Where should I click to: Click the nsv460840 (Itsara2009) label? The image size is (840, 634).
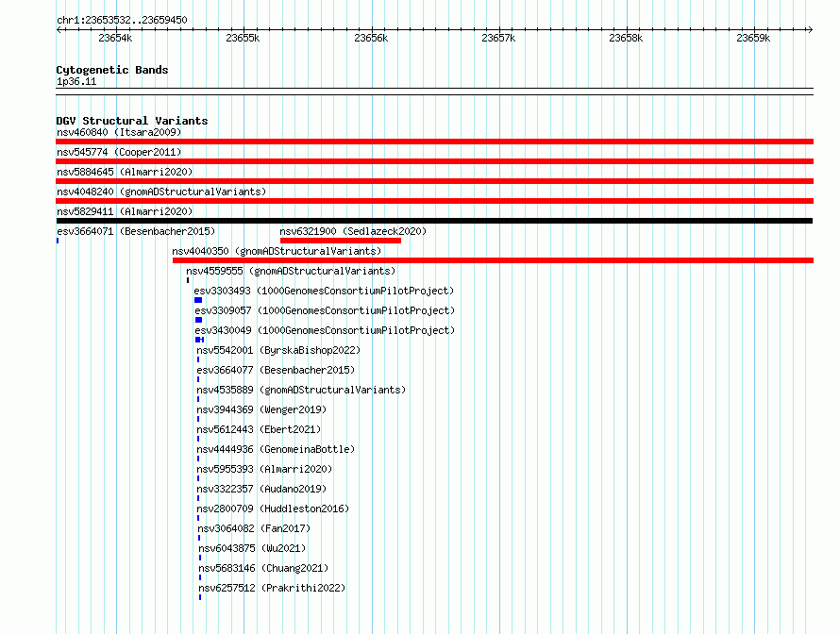coord(119,132)
